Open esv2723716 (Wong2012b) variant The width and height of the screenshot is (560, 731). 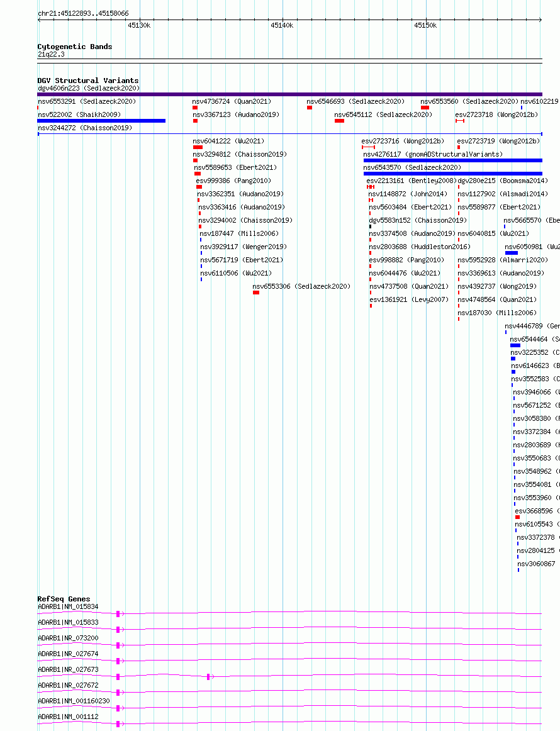coord(403,141)
